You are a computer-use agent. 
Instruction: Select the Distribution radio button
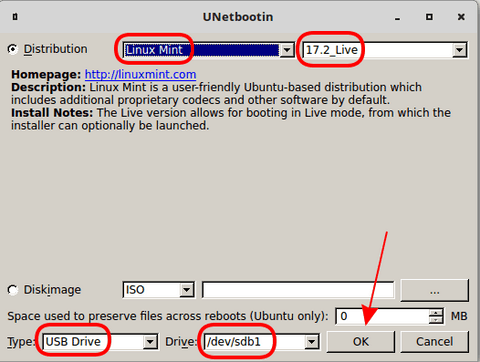click(x=13, y=49)
